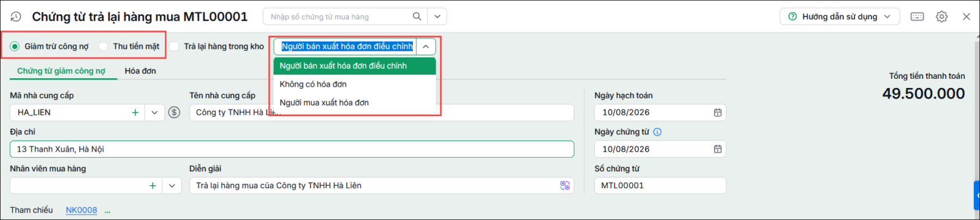This screenshot has width=980, height=220.
Task: Click the Hướng dẫn sử dụng button
Action: coord(839,16)
